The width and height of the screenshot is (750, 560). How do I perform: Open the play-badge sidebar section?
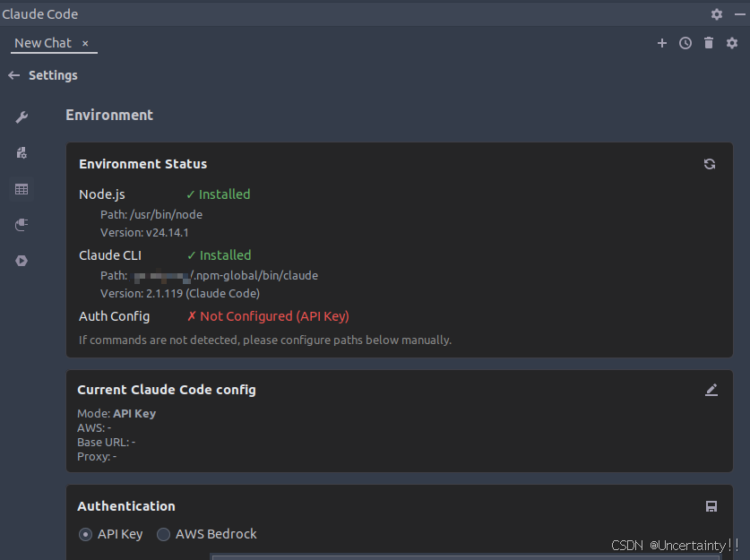(22, 261)
